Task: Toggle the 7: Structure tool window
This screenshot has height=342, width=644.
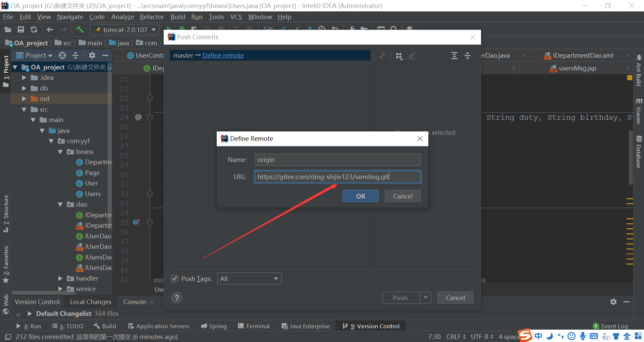Action: (6, 214)
